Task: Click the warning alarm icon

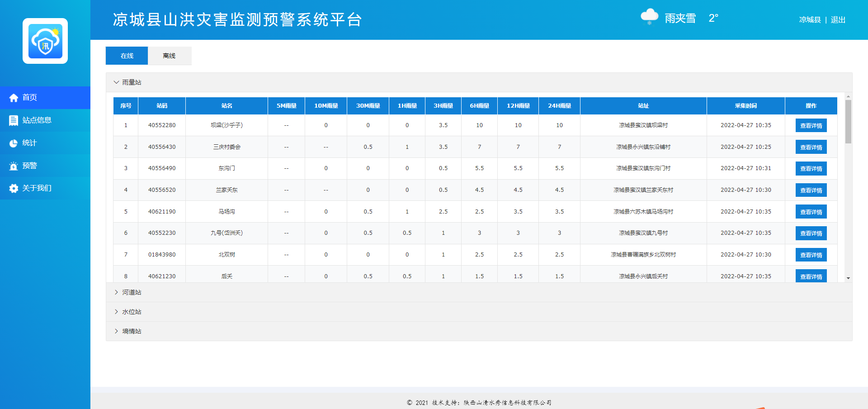Action: click(14, 166)
